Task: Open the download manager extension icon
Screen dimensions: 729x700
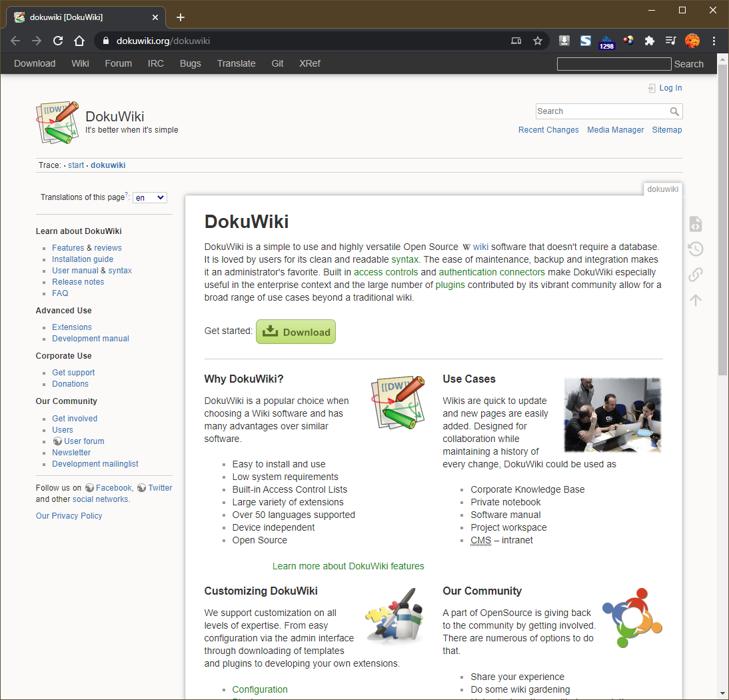Action: pyautogui.click(x=564, y=41)
